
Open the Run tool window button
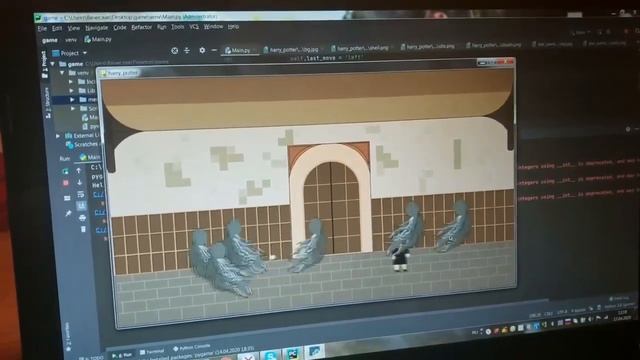(122, 355)
